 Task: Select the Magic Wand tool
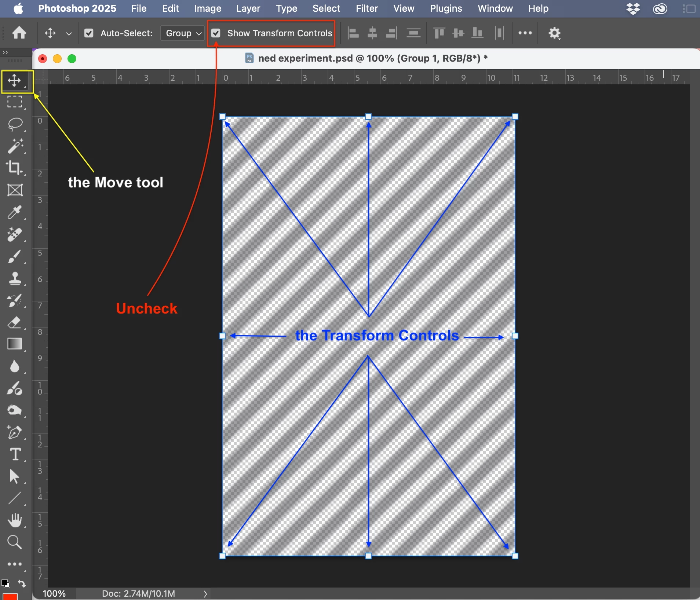point(15,146)
